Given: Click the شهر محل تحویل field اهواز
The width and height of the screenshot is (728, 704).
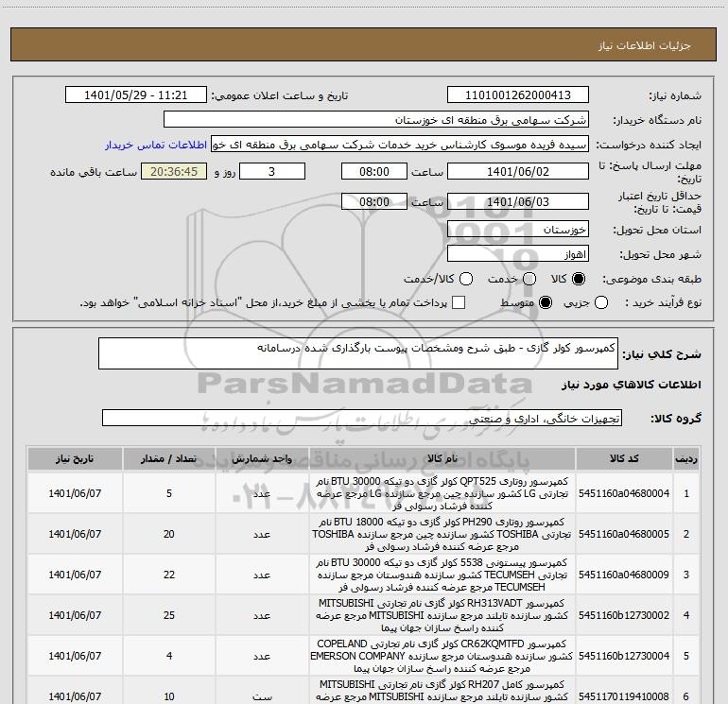Looking at the screenshot, I should click(x=517, y=253).
